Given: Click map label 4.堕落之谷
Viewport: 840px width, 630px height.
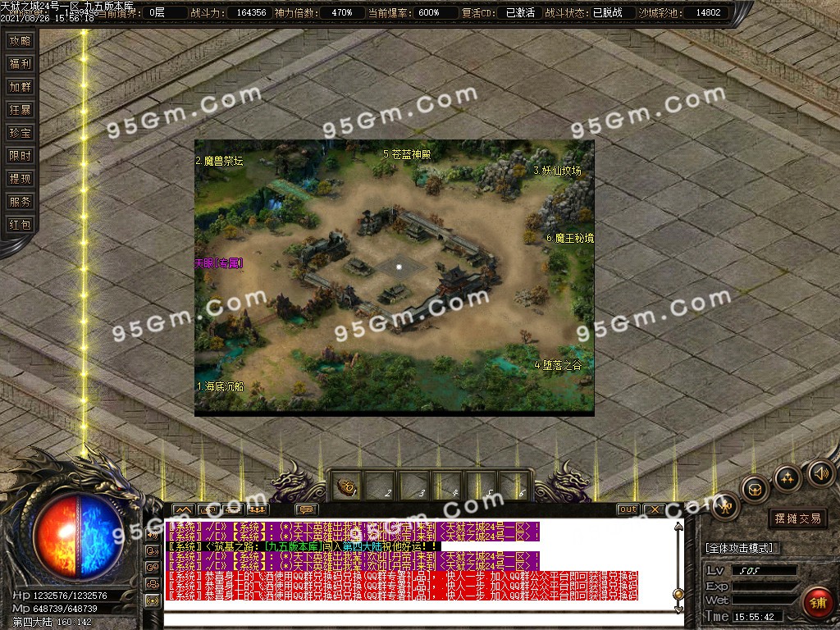Looking at the screenshot, I should click(x=558, y=365).
